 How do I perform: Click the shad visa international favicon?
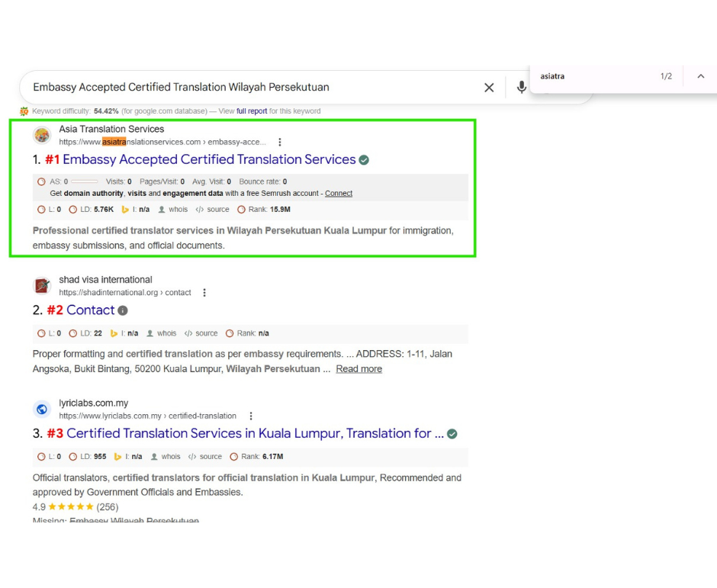(42, 286)
